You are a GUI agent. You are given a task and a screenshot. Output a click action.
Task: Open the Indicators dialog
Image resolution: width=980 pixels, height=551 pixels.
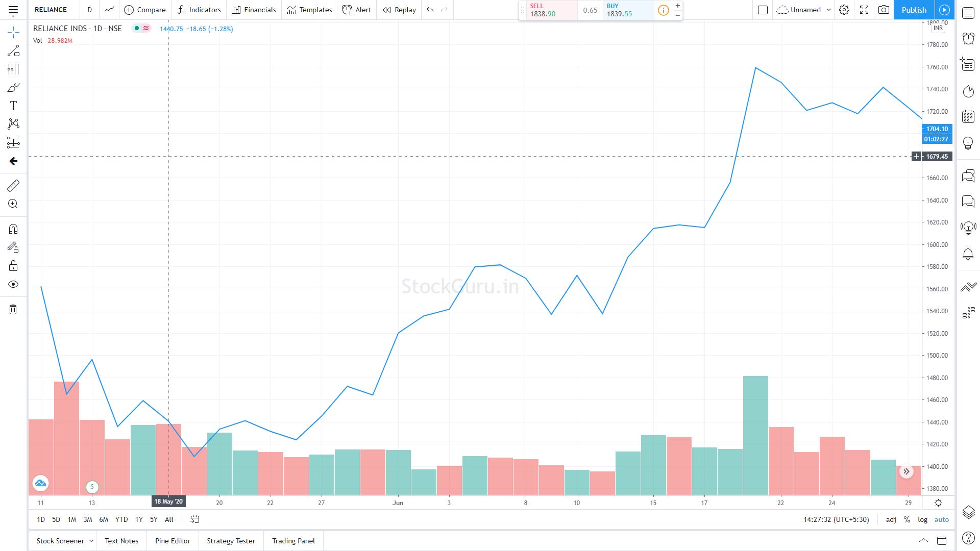point(199,10)
